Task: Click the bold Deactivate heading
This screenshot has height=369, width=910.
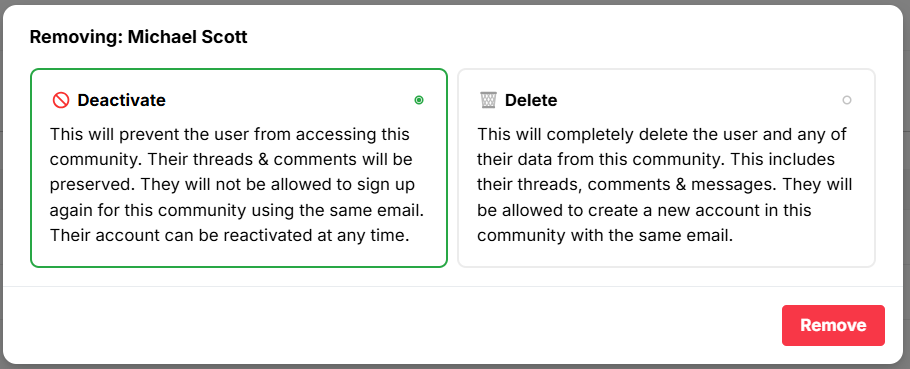Action: click(x=121, y=100)
